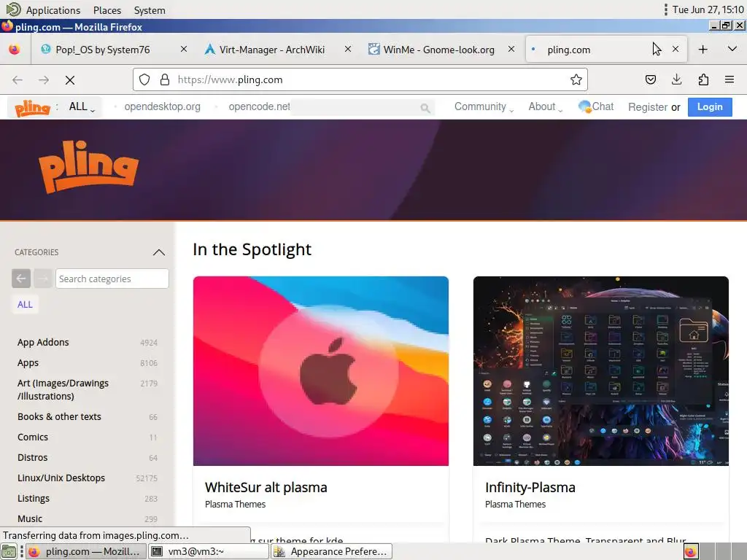Click the GNOME foot logo in the top panel
This screenshot has width=747, height=560.
pos(13,9)
